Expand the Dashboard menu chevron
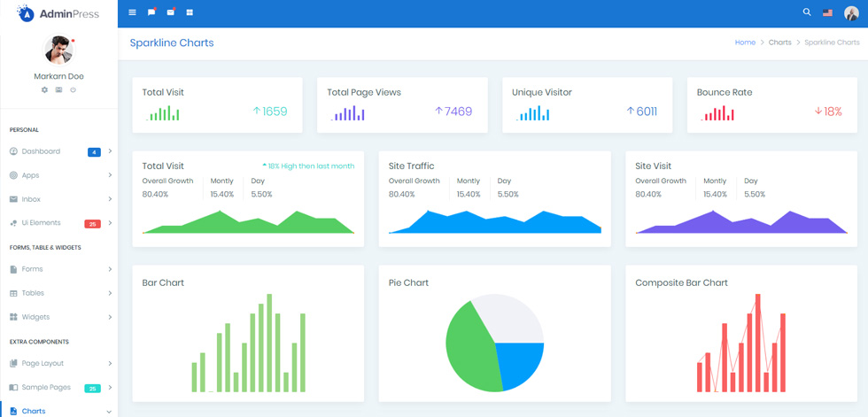 (x=110, y=151)
